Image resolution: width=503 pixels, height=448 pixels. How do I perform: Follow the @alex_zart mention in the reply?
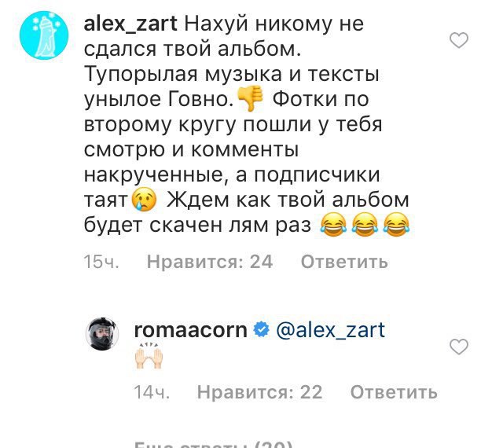(330, 331)
